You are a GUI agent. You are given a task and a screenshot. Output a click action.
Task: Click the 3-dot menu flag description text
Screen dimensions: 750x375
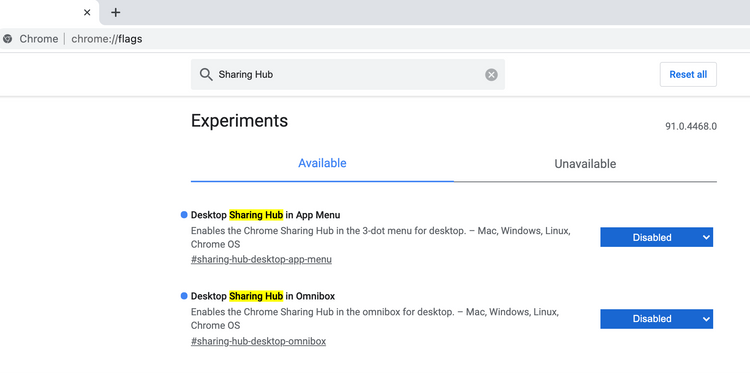coord(380,237)
